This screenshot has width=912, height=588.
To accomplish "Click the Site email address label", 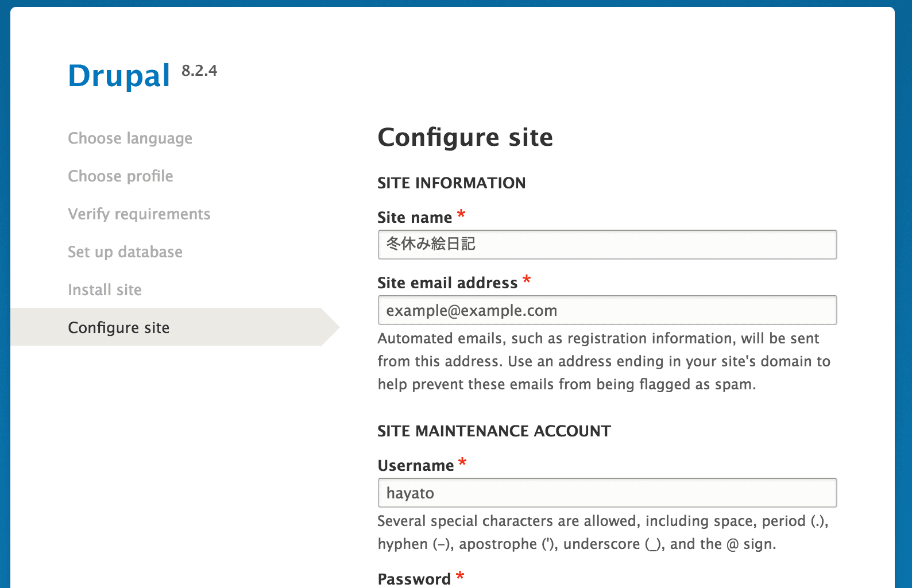I will [447, 283].
